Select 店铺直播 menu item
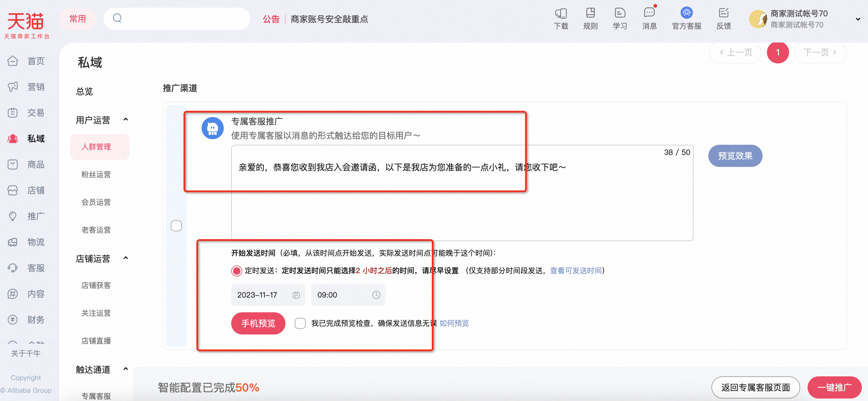The width and height of the screenshot is (868, 401). click(x=96, y=341)
